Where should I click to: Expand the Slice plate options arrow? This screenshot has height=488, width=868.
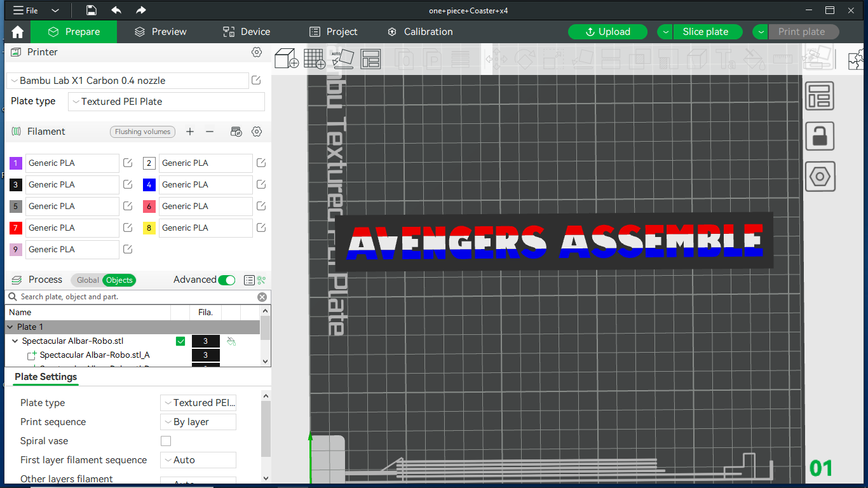point(665,32)
